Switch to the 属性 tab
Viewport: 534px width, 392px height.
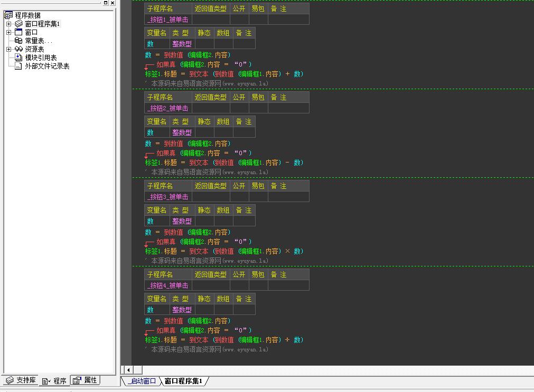coord(85,380)
